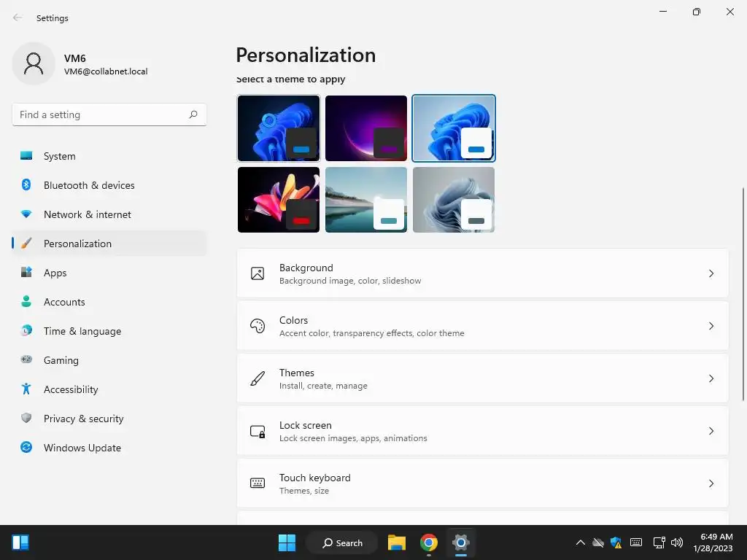Open Privacy & security page

point(109,419)
